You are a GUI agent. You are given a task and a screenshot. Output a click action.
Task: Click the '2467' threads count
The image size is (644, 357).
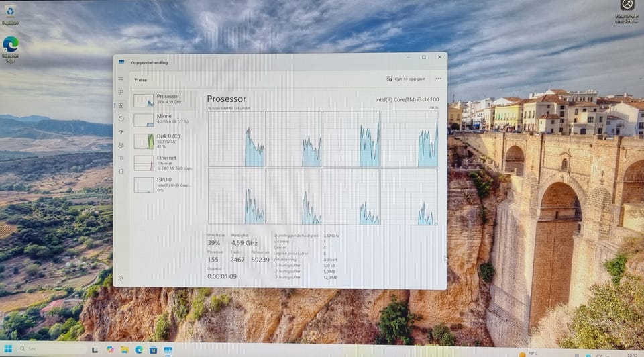pyautogui.click(x=237, y=260)
